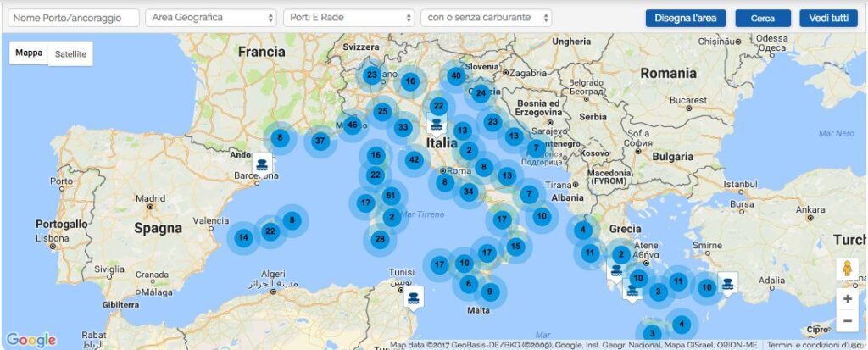This screenshot has height=350, width=868.
Task: Click the port marker right of cluster 10 near Adalia
Action: (x=727, y=284)
